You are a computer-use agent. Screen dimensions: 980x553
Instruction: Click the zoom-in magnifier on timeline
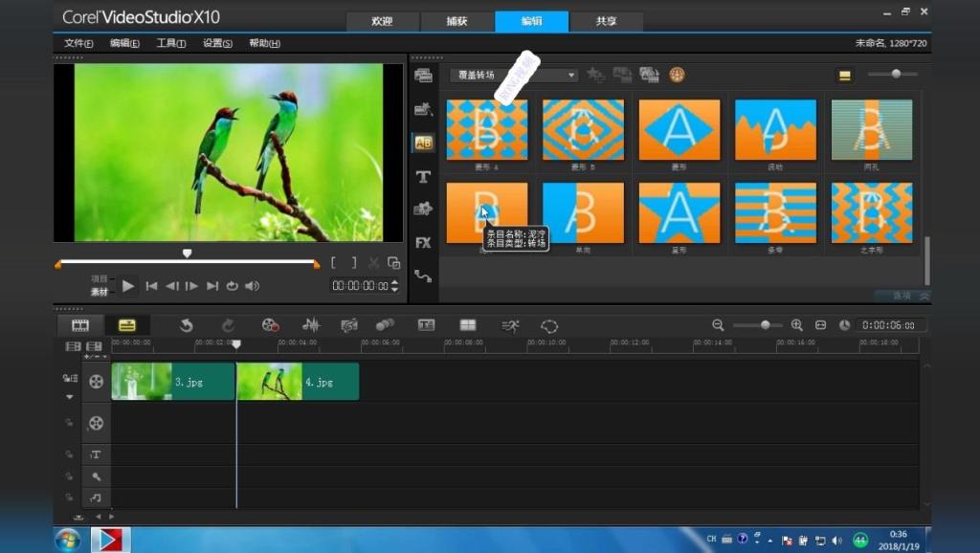(796, 325)
